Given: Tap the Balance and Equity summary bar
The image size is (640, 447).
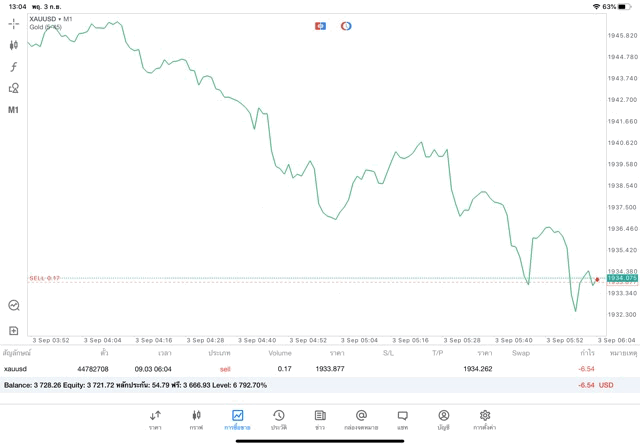Looking at the screenshot, I should pyautogui.click(x=300, y=385).
